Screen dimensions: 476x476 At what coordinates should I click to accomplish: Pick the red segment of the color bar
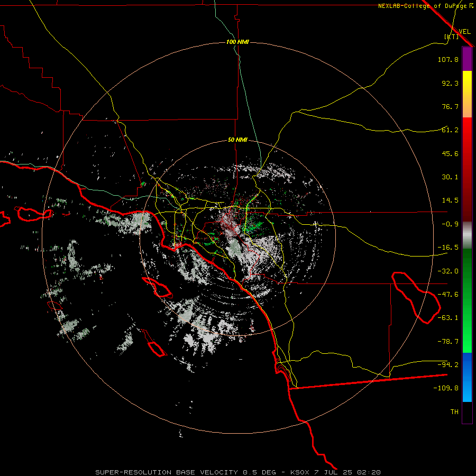click(x=467, y=169)
